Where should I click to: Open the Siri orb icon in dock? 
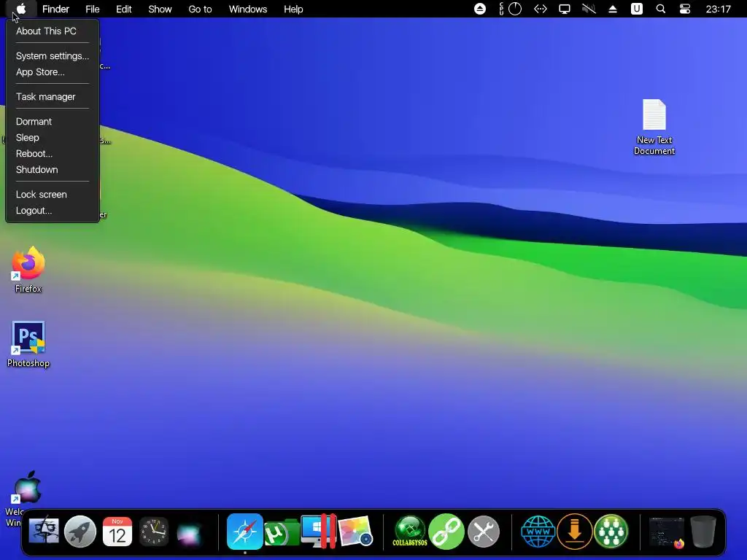pyautogui.click(x=190, y=533)
